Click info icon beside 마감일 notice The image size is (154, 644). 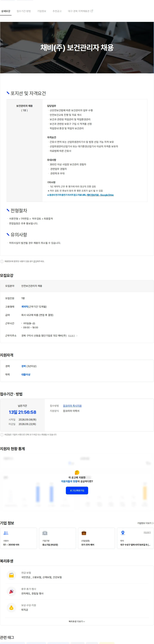[2, 435]
